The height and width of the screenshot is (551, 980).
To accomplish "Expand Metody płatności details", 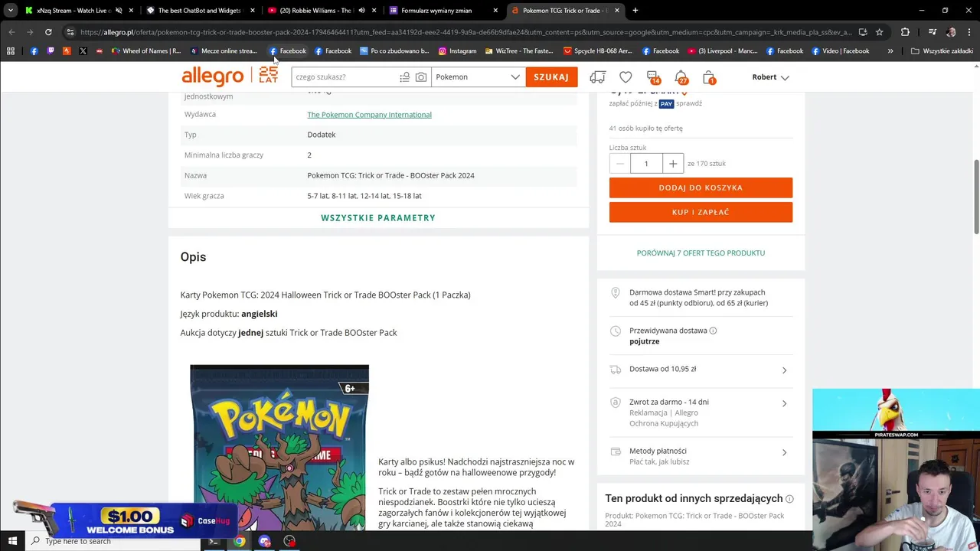I will coord(701,456).
